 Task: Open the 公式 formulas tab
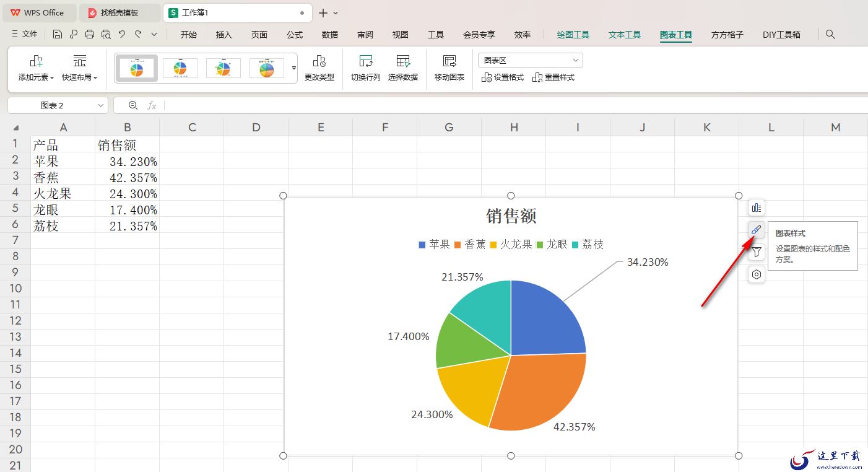(x=295, y=35)
